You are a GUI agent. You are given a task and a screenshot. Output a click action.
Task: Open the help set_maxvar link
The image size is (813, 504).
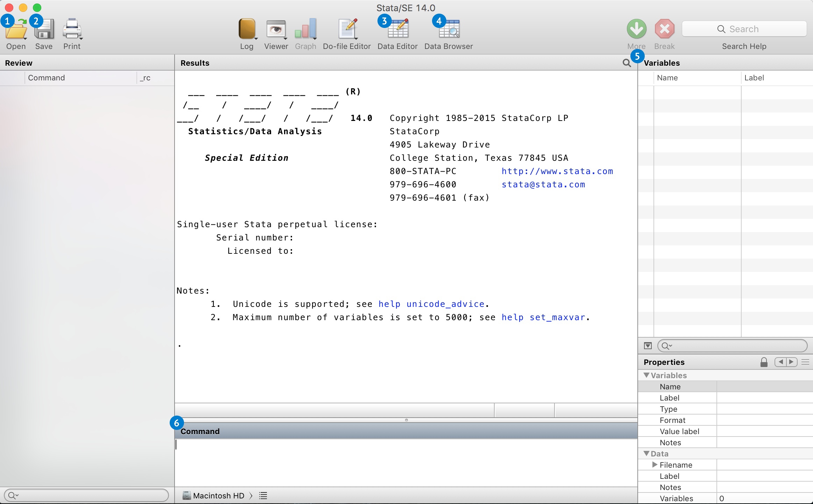click(543, 317)
